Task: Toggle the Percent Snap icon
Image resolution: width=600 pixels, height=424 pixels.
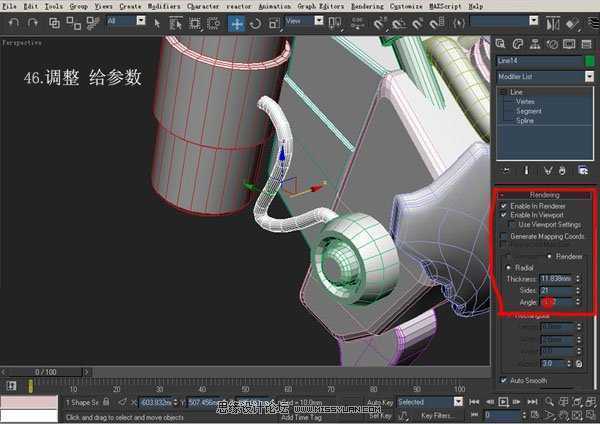Action: coord(417,24)
